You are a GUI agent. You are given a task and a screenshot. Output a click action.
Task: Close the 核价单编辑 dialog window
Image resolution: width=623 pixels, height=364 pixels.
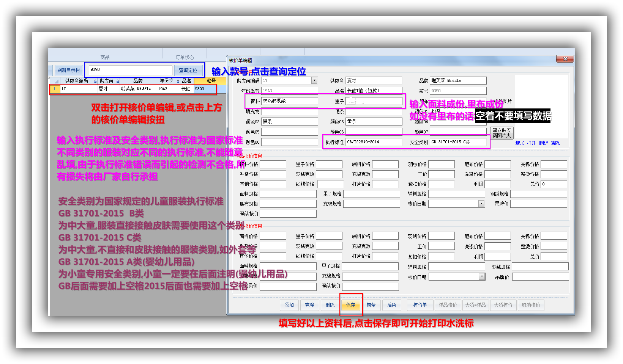coord(565,59)
